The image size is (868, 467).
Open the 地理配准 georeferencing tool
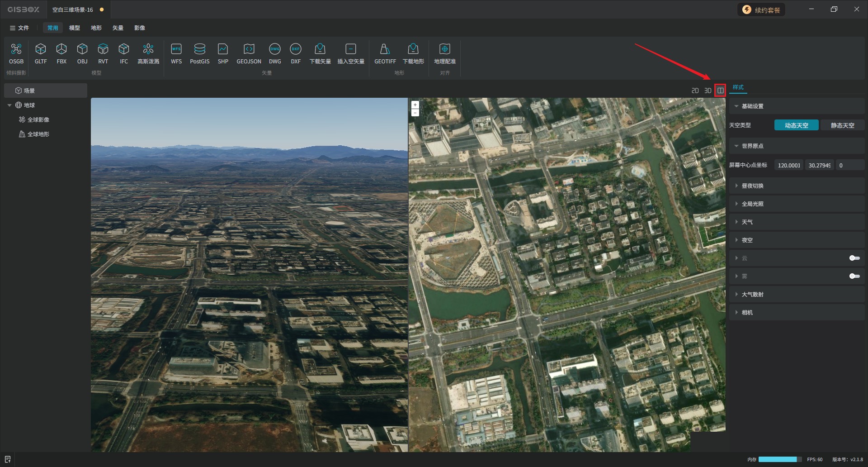pyautogui.click(x=444, y=49)
